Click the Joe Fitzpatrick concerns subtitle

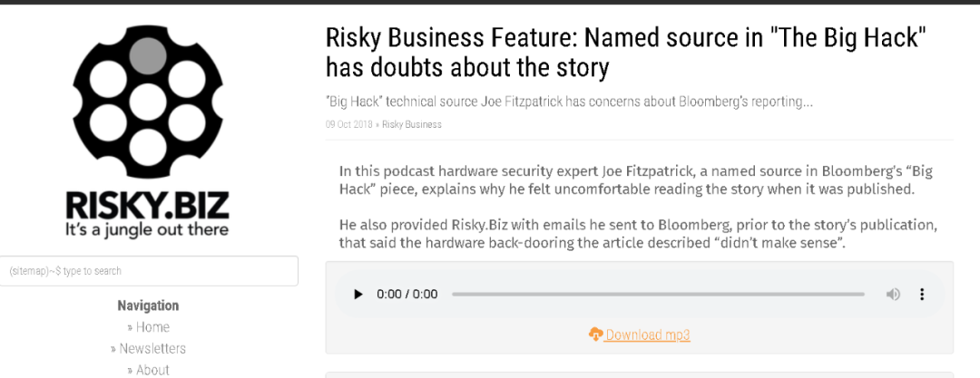569,102
